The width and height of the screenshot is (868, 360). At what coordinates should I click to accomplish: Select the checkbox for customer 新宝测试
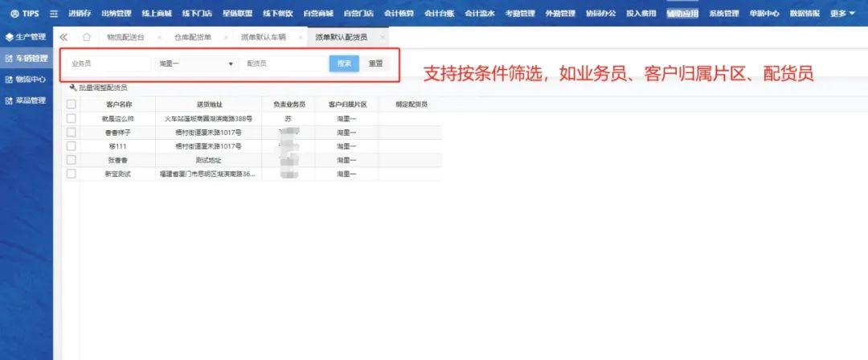pyautogui.click(x=72, y=174)
